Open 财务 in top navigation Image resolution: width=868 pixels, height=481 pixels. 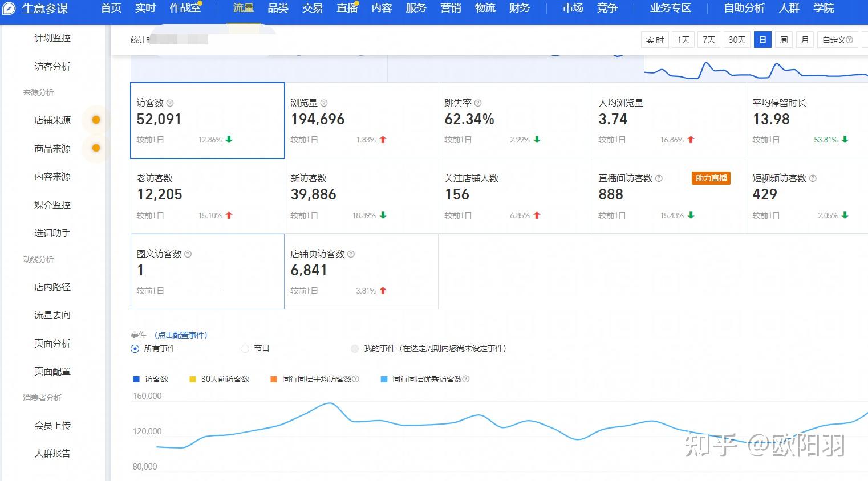[x=520, y=8]
